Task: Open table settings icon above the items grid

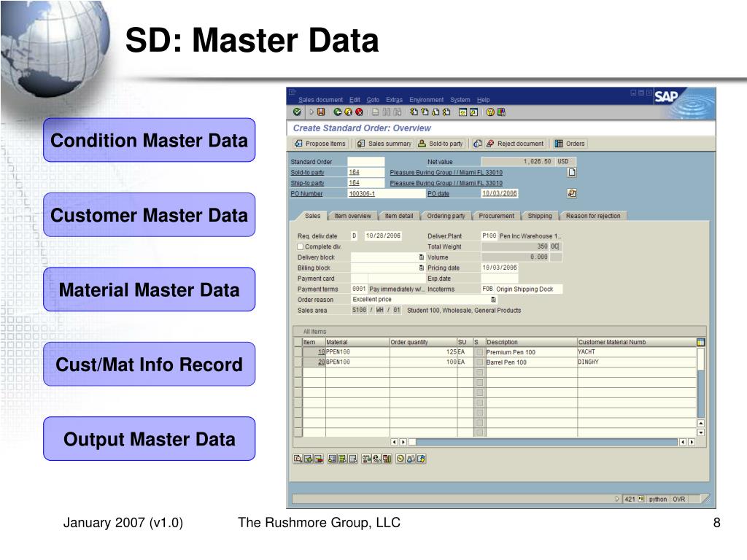Action: point(700,342)
